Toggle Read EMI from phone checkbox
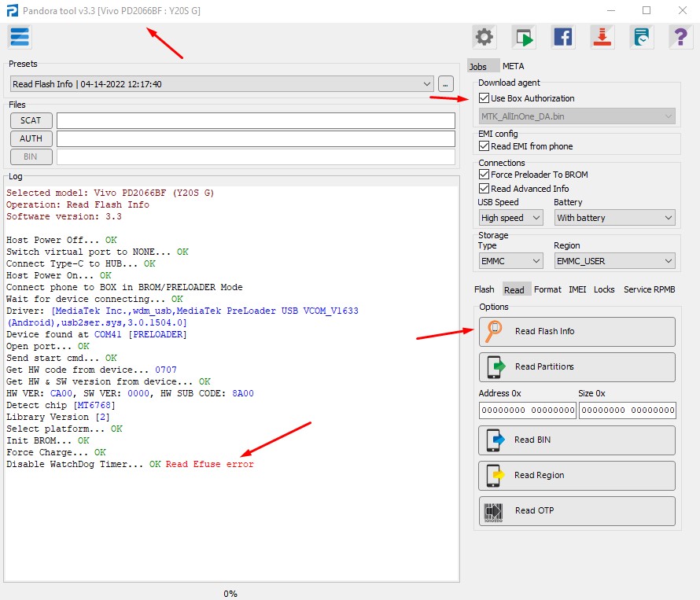This screenshot has width=700, height=600. (484, 146)
